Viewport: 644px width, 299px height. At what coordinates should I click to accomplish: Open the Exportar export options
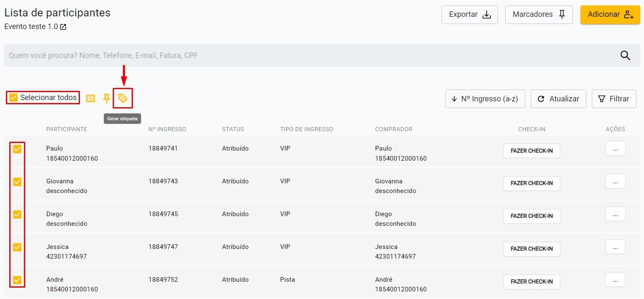(469, 15)
